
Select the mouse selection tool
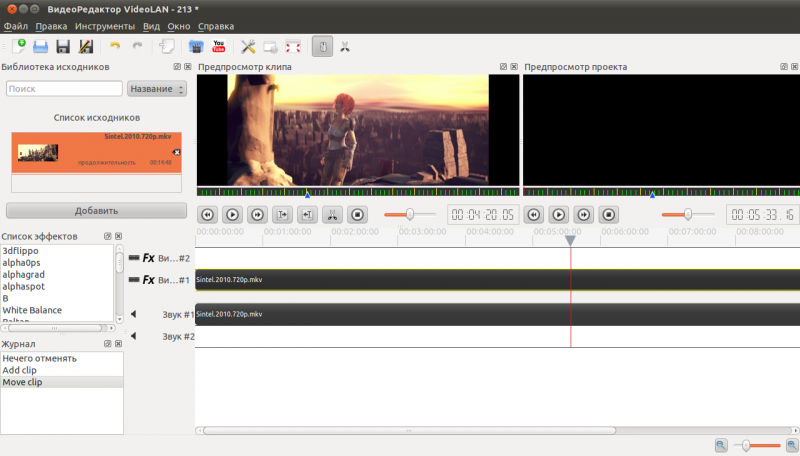tap(322, 47)
